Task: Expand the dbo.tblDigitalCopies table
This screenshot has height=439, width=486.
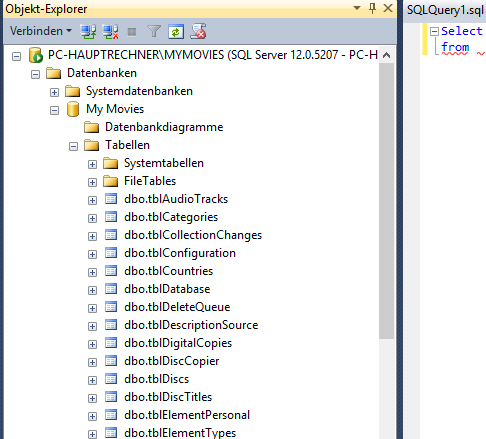Action: tap(92, 344)
